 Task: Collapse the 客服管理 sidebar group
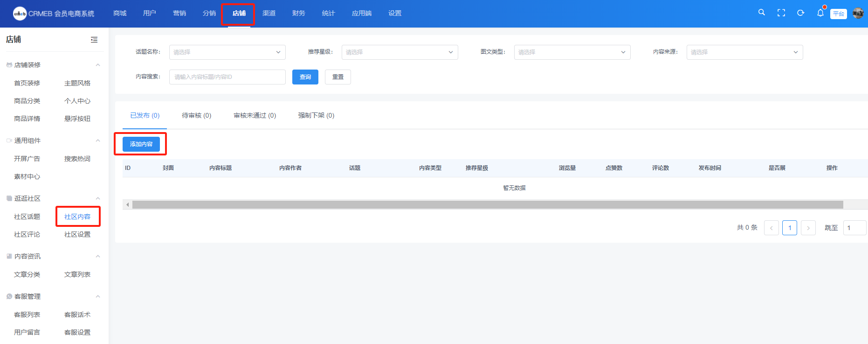(x=98, y=296)
